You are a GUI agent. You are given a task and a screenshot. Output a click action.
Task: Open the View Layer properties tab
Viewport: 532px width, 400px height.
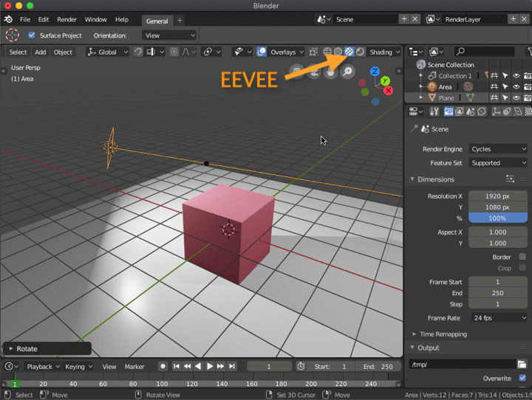coord(460,111)
